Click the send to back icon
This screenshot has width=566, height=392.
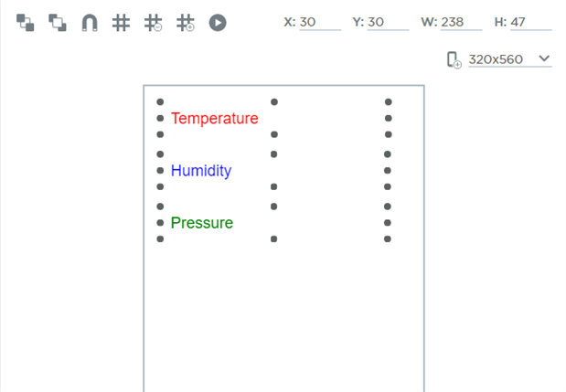(x=58, y=23)
